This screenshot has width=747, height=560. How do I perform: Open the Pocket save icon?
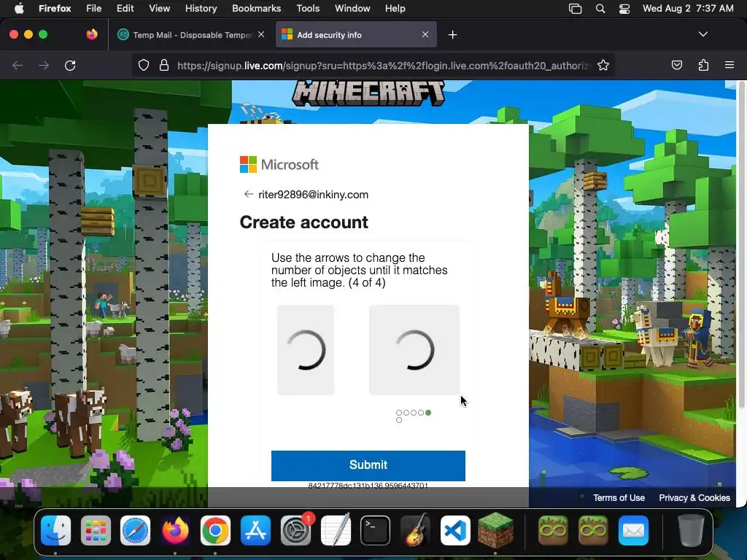coord(676,65)
